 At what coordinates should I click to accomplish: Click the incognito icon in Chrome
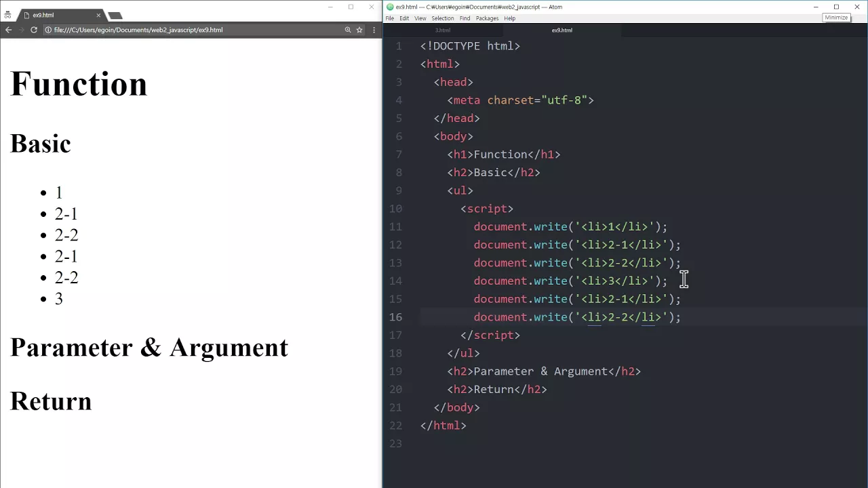pos(7,15)
